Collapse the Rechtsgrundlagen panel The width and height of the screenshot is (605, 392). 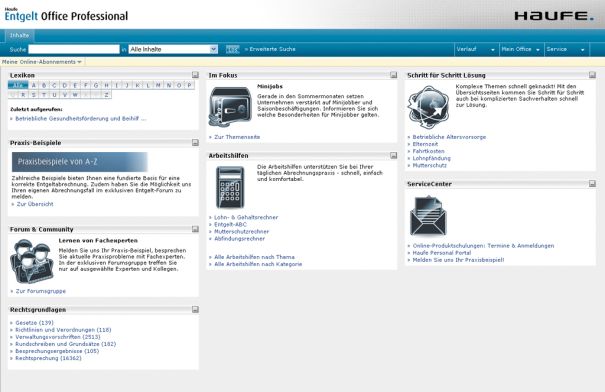point(195,309)
